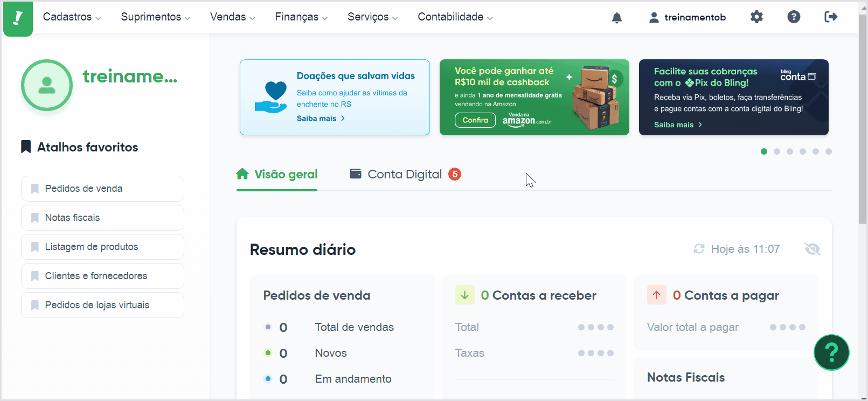Switch to the Conta Digital tab
Viewport: 868px width, 401px height.
click(405, 174)
